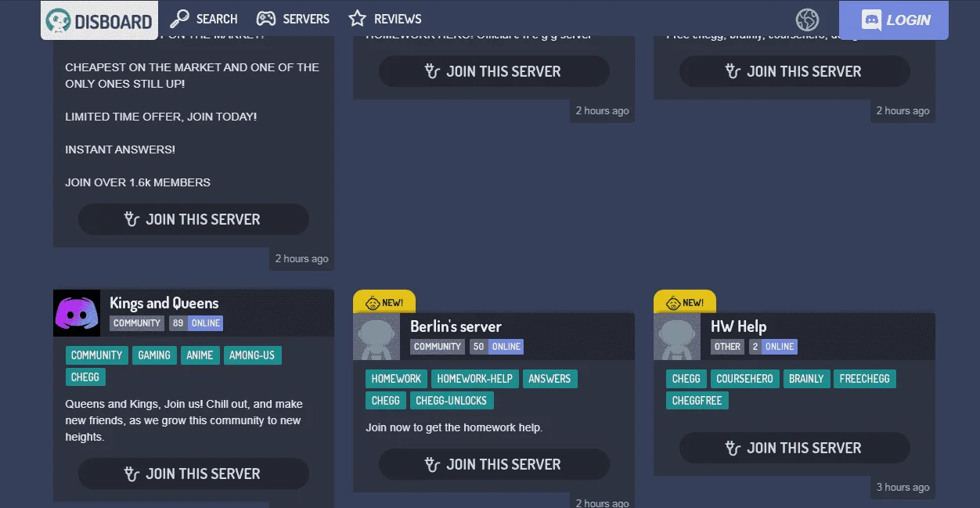Click Berlin's server avatar image
The width and height of the screenshot is (980, 508).
click(x=377, y=337)
